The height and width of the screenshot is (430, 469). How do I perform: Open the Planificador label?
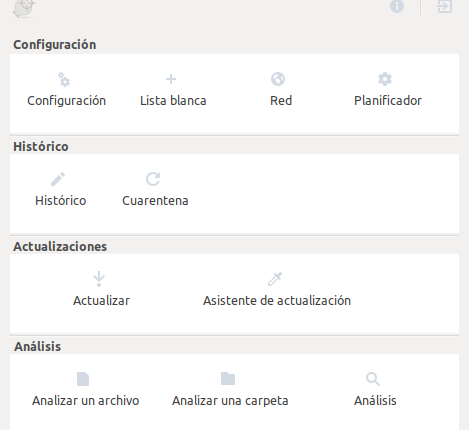coord(388,100)
